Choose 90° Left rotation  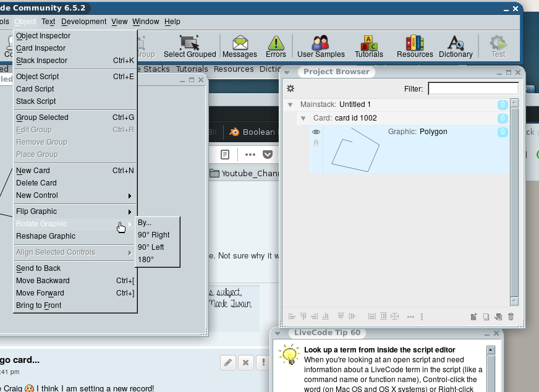158,247
